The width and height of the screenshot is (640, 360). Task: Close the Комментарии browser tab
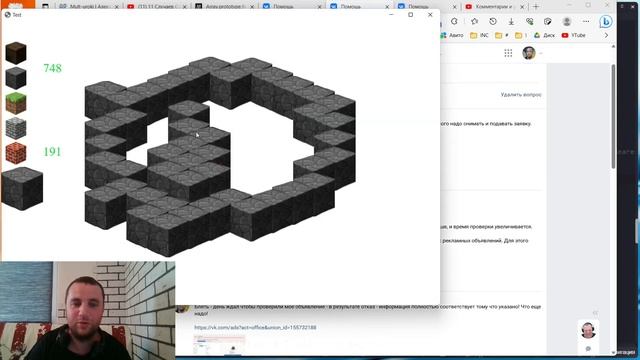click(x=522, y=7)
